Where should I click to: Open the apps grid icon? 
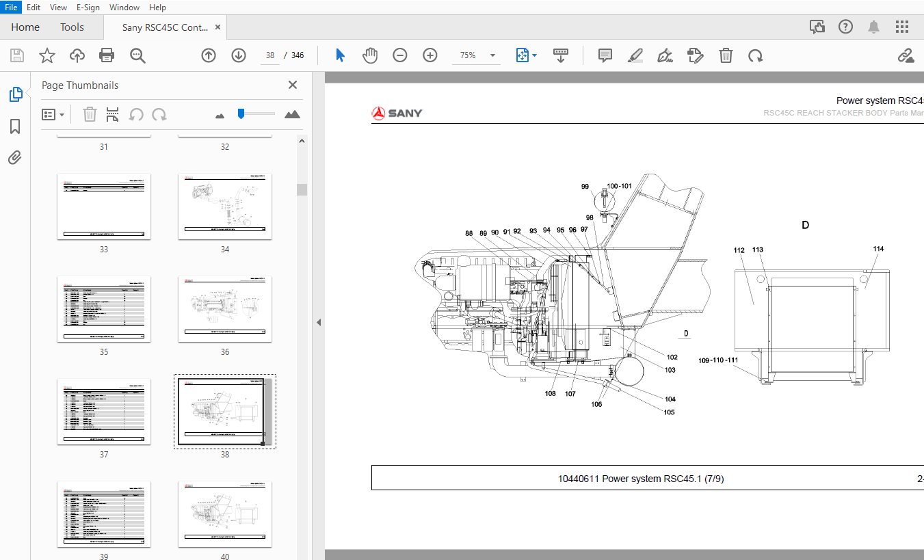tap(902, 27)
